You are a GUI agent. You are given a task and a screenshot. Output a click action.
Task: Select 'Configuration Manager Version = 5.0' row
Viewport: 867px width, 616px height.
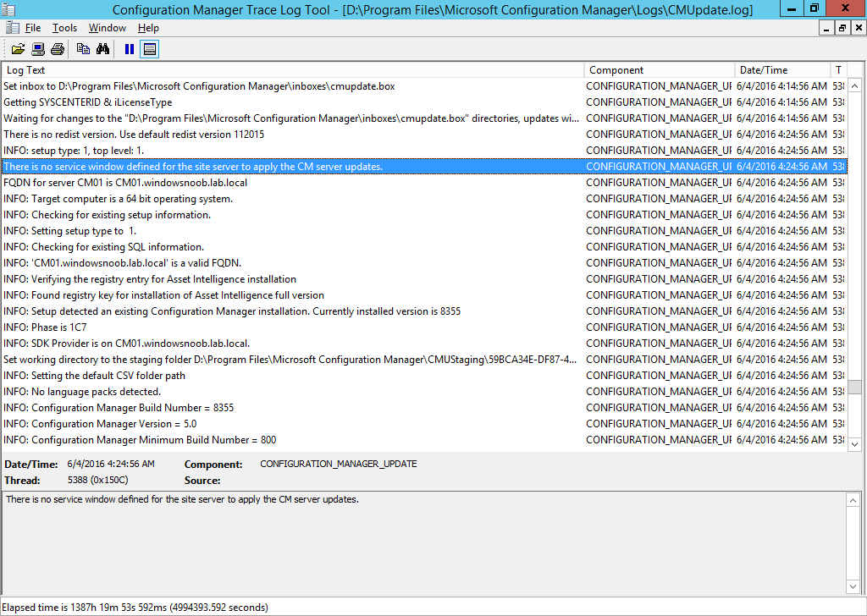click(425, 423)
